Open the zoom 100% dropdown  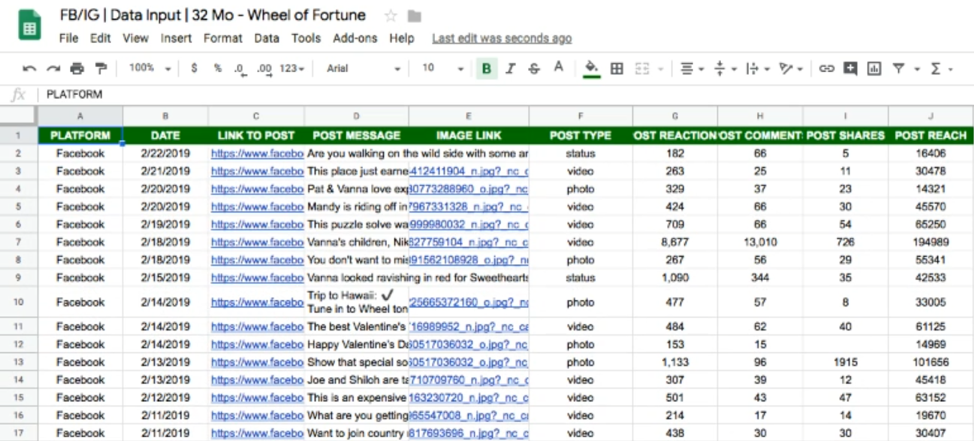[x=150, y=68]
